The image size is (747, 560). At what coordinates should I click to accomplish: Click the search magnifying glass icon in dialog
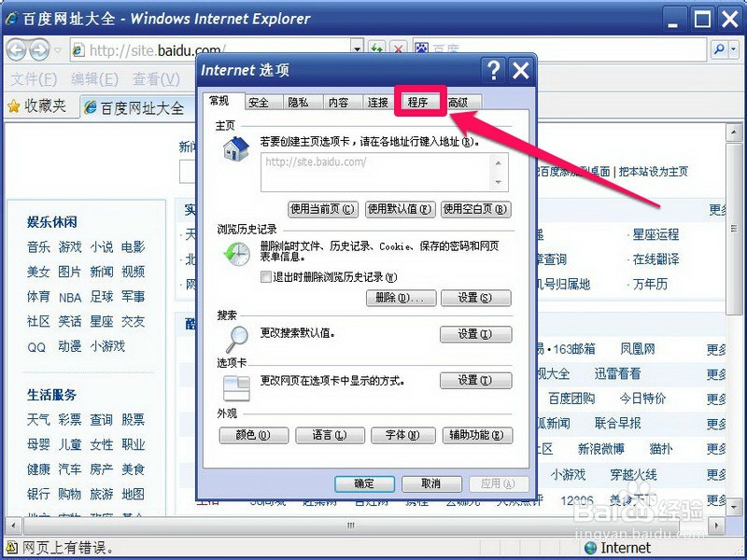coord(237,338)
